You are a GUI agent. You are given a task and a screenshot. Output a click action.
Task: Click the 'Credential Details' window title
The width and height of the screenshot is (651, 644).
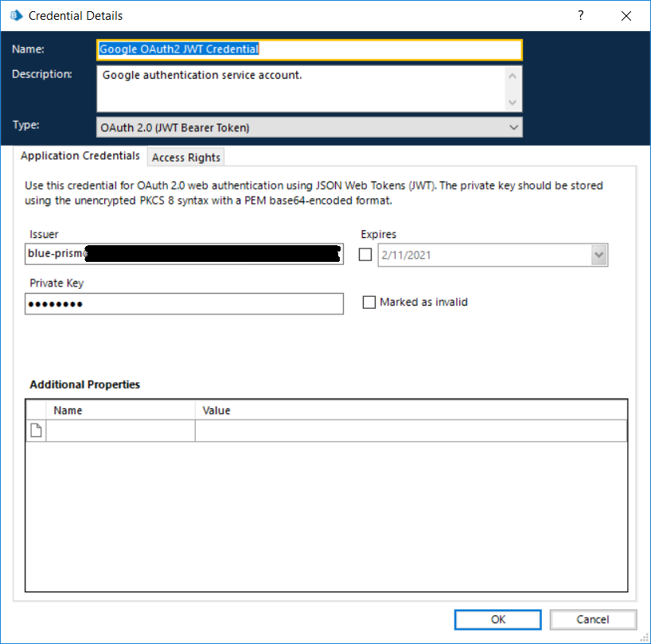(x=76, y=16)
